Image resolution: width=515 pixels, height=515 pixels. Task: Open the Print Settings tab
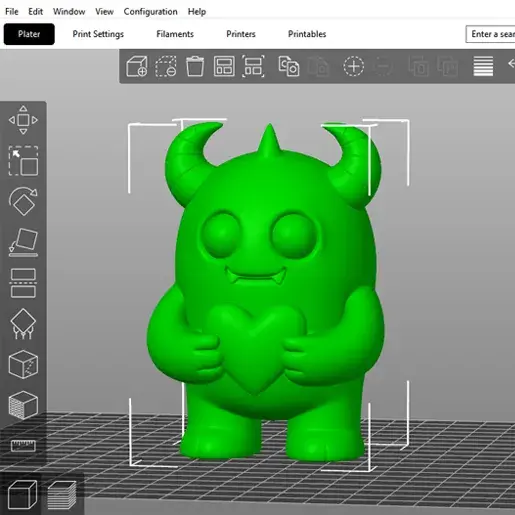tap(98, 34)
